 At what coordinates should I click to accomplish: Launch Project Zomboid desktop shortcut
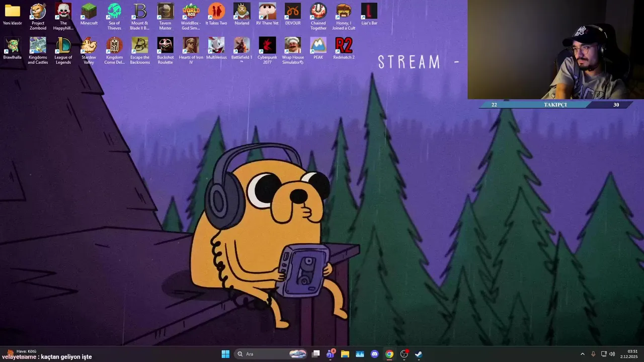pyautogui.click(x=38, y=17)
